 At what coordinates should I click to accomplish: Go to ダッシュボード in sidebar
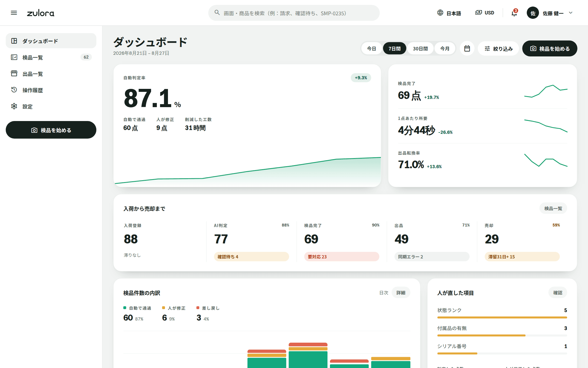51,41
